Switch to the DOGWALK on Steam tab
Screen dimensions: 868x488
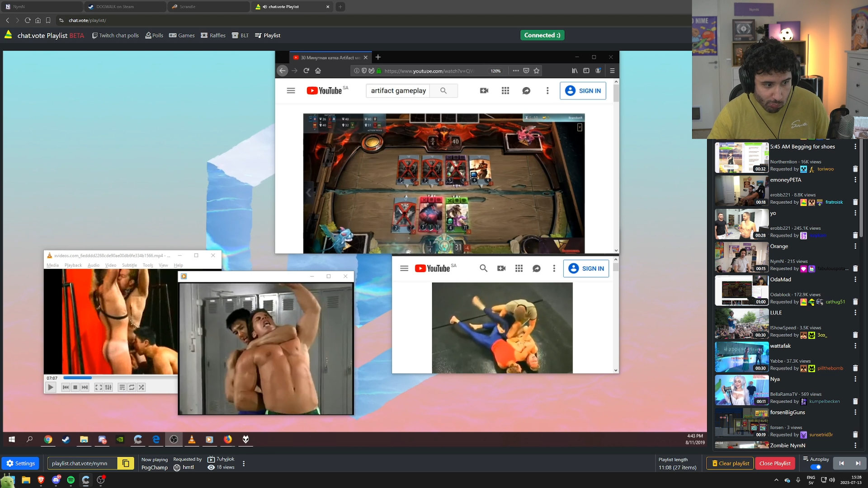click(x=125, y=7)
